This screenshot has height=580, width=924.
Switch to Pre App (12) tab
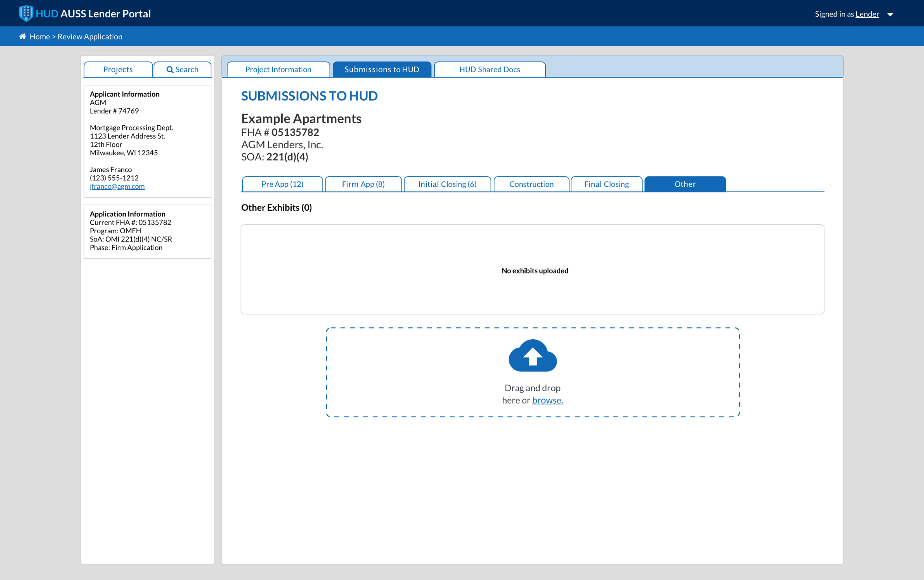[x=282, y=184]
